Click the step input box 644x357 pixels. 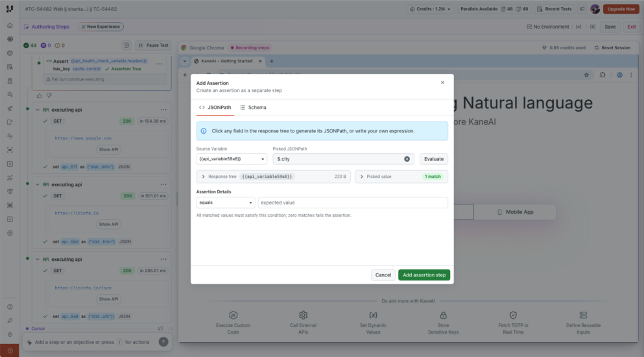click(x=92, y=342)
